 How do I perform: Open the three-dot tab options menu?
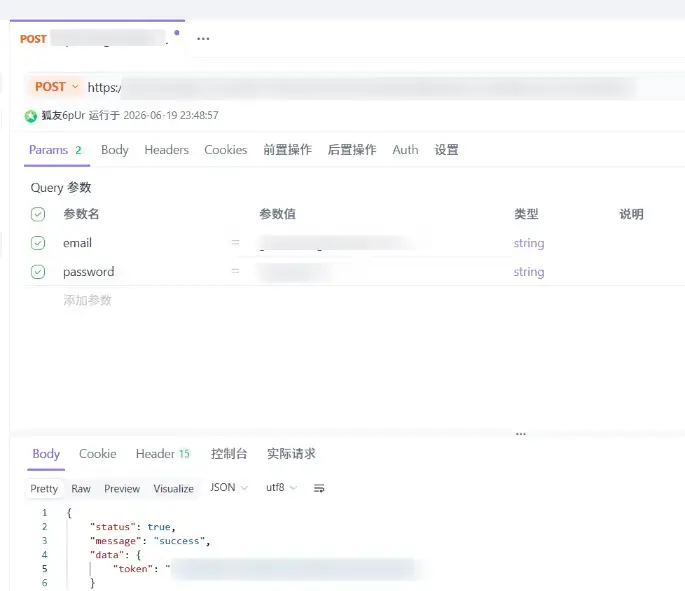203,39
